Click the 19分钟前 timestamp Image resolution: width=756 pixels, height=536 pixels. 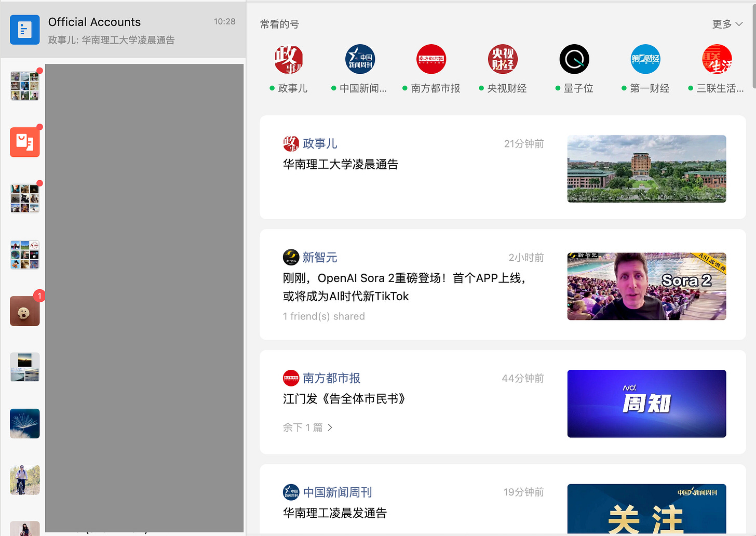pyautogui.click(x=523, y=492)
